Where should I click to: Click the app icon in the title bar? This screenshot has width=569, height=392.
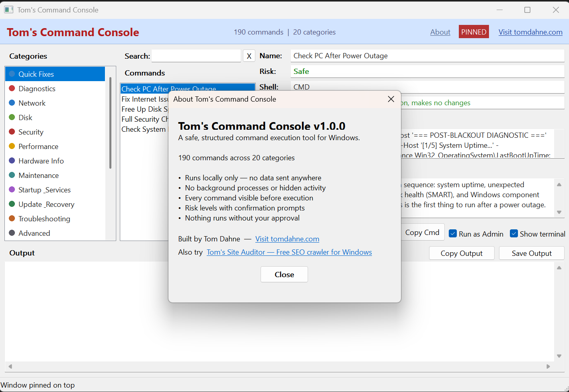click(x=8, y=9)
